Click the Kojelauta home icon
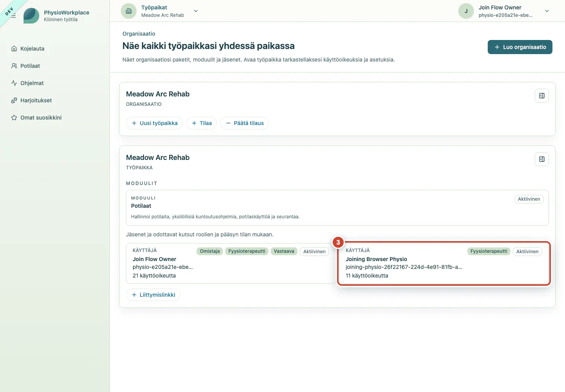The width and height of the screenshot is (565, 392). coord(14,49)
